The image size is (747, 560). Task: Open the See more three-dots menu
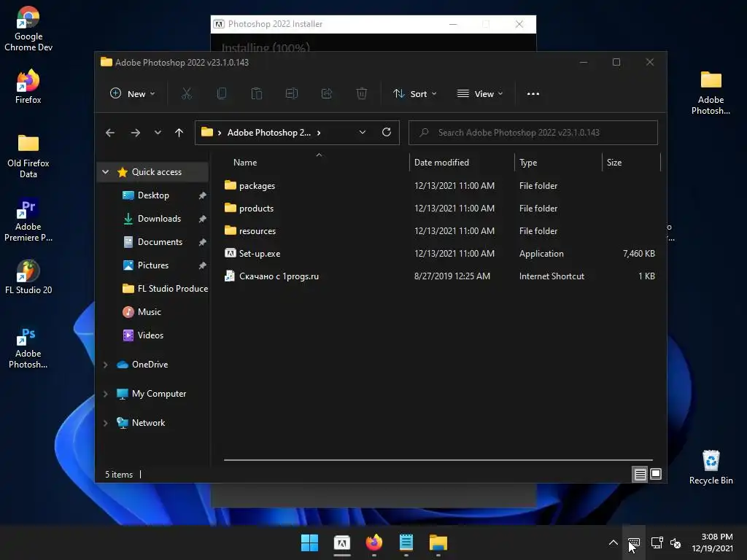tap(533, 94)
